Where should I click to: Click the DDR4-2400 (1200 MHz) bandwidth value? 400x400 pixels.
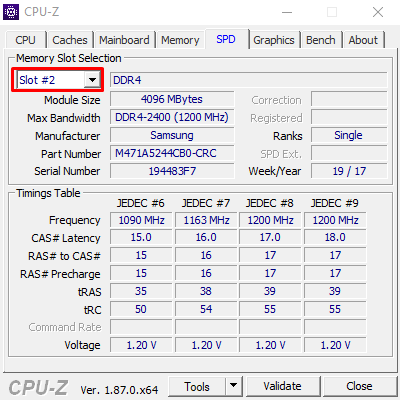(x=172, y=117)
